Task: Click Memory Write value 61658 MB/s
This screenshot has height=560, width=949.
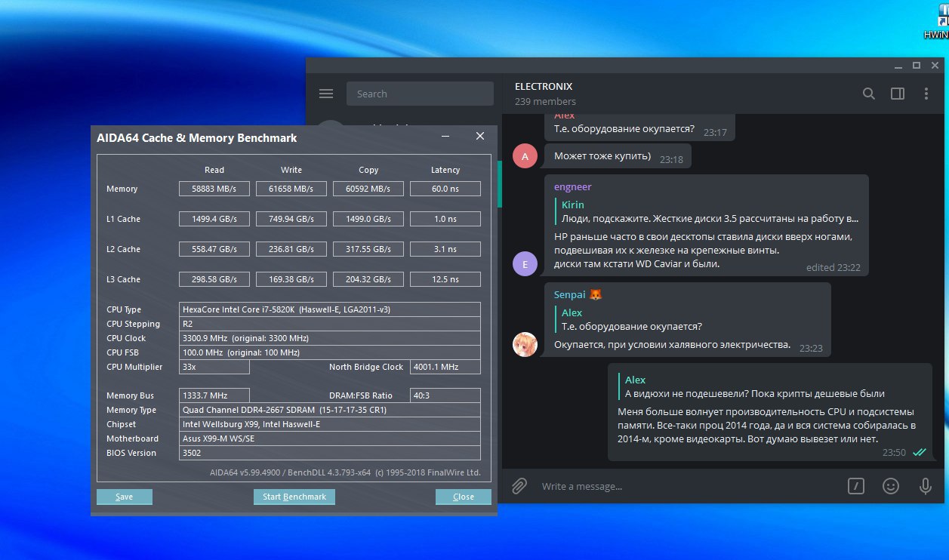Action: 291,189
